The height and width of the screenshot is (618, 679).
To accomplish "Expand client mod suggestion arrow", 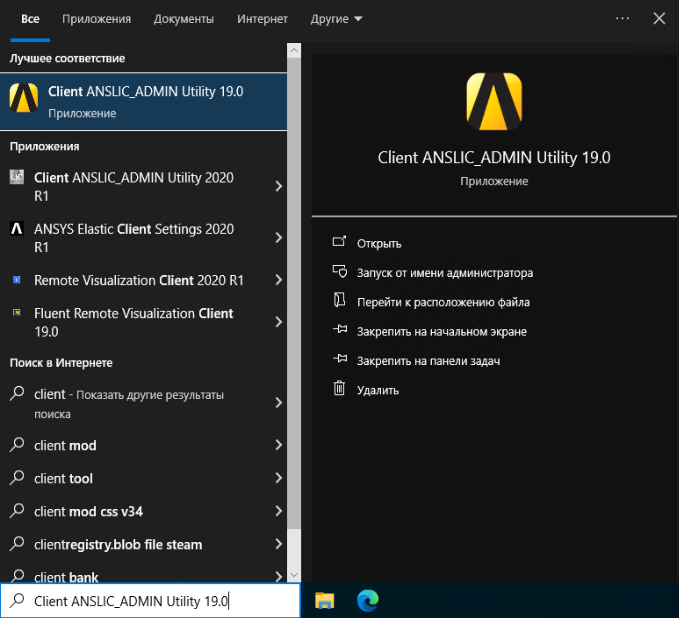I will [278, 445].
